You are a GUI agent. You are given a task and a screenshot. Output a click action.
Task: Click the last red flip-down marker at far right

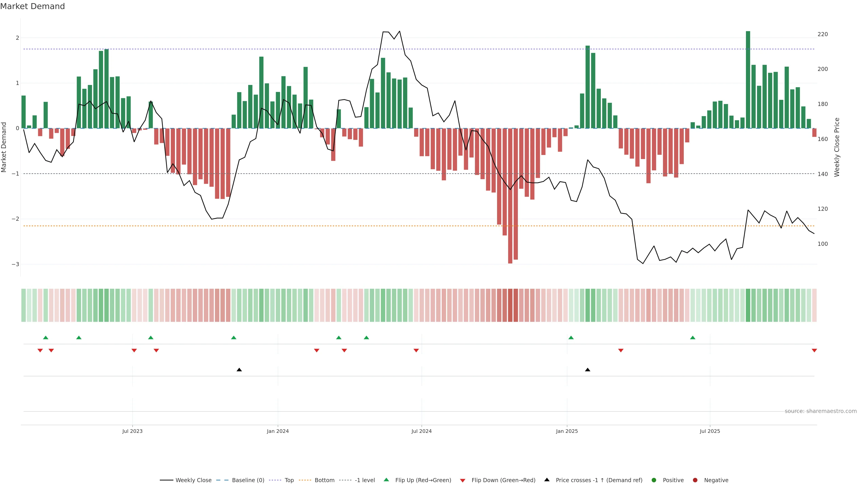[814, 351]
